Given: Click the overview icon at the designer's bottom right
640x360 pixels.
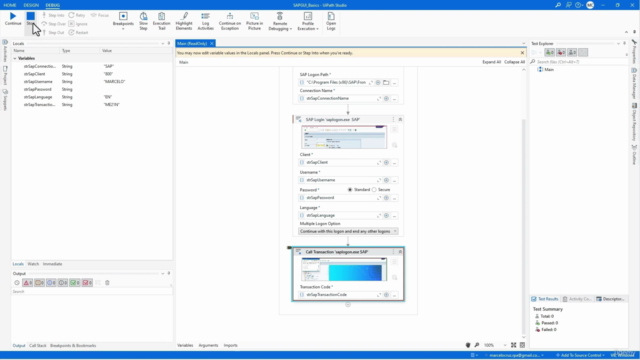Looking at the screenshot, I should 522,345.
